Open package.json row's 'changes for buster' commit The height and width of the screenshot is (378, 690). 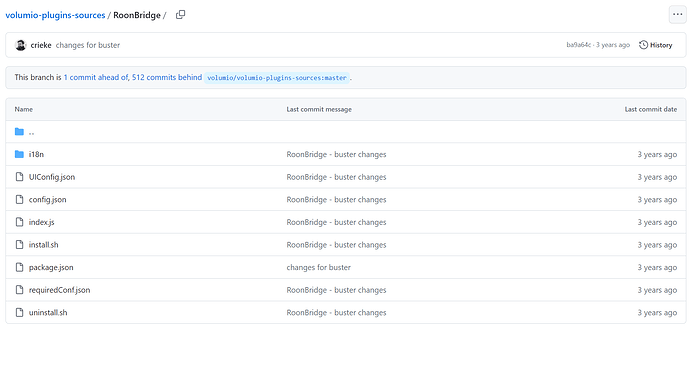click(x=319, y=267)
